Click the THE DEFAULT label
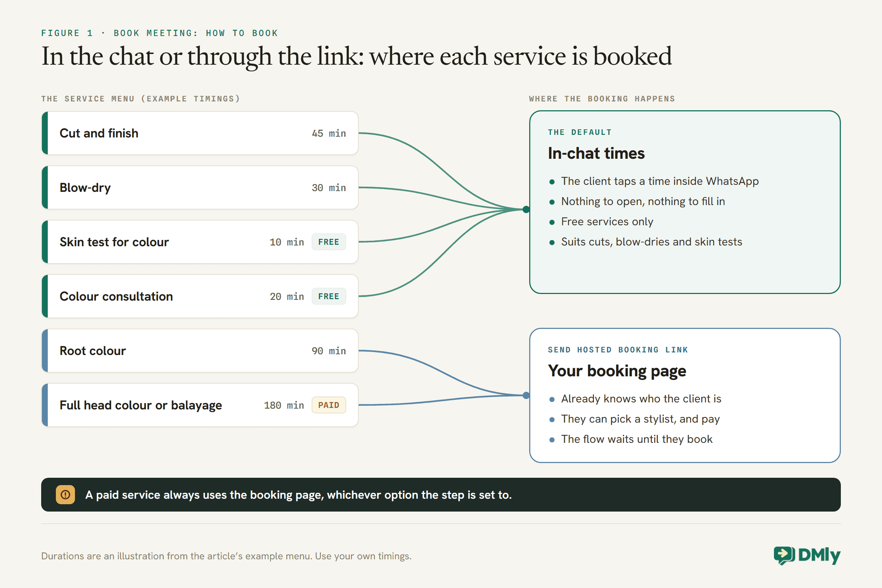 pyautogui.click(x=580, y=132)
